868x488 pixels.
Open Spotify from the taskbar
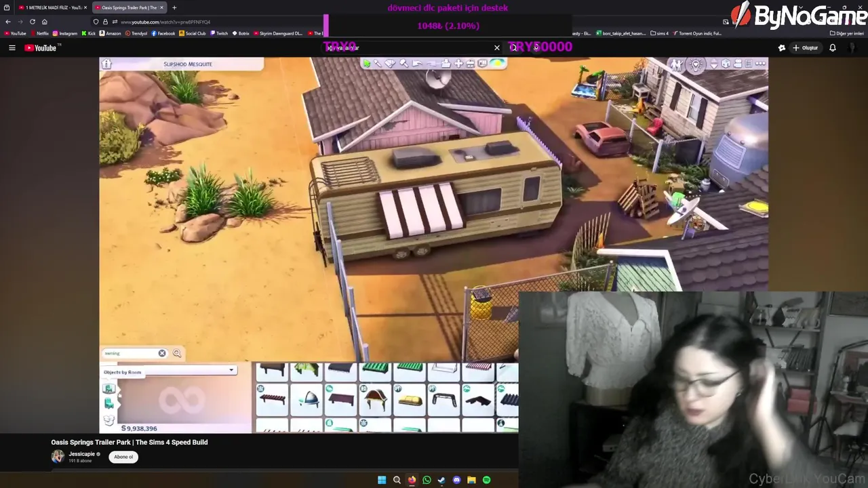coord(486,480)
